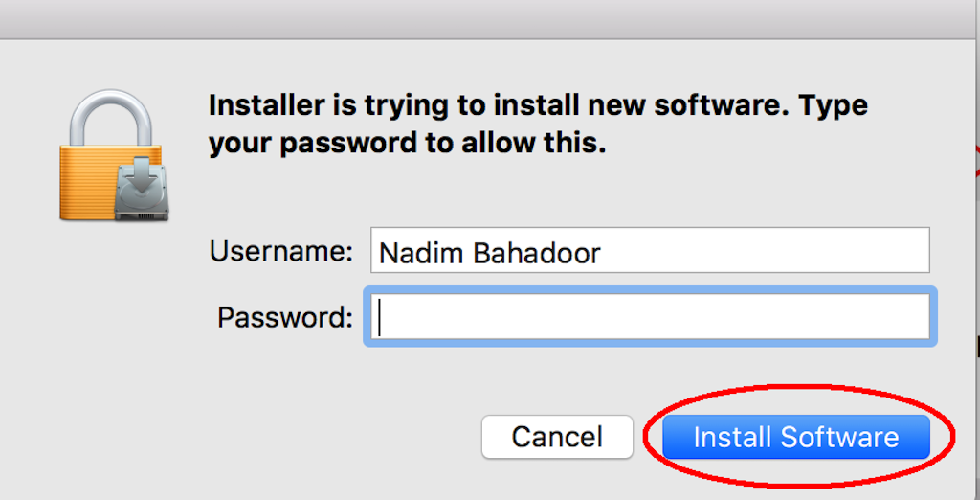Cancel the installer password prompt
This screenshot has width=980, height=500.
[557, 437]
